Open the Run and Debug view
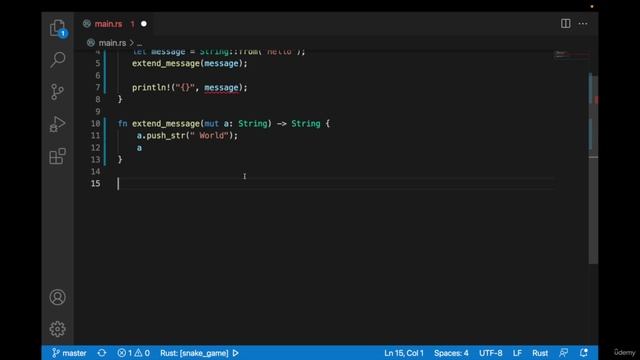This screenshot has width=640, height=360. tap(58, 124)
